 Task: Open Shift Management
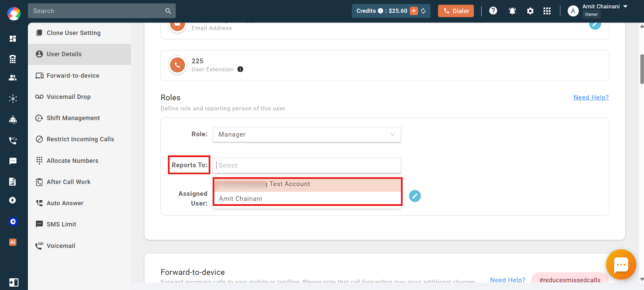click(79, 118)
